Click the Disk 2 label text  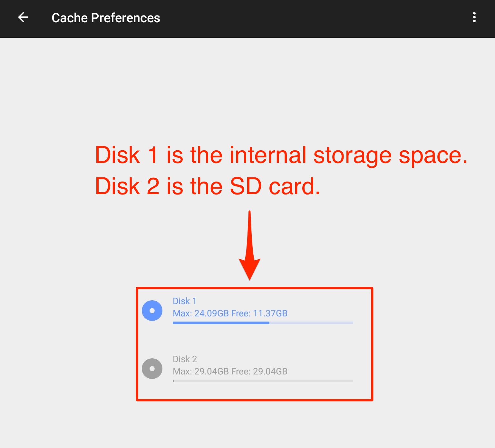point(185,359)
